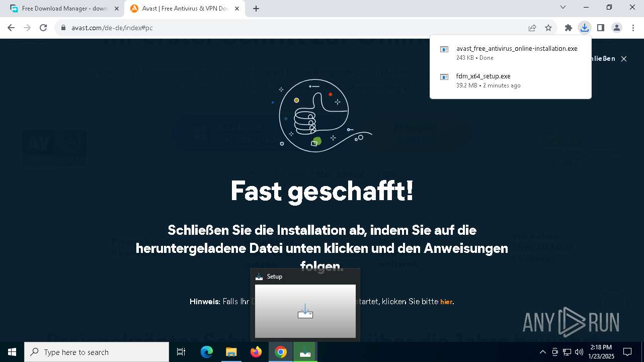This screenshot has height=362, width=644.
Task: Click the fdm_x64_setup.exe file icon
Action: coord(444,77)
